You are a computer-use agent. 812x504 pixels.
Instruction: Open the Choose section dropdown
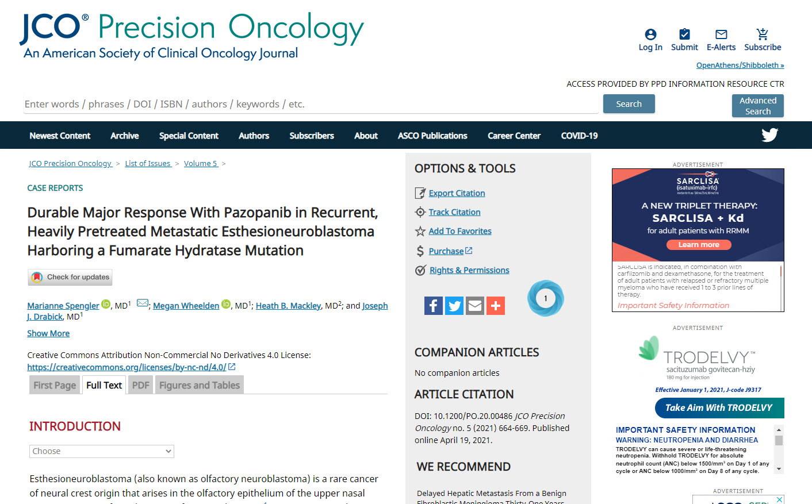click(x=102, y=451)
